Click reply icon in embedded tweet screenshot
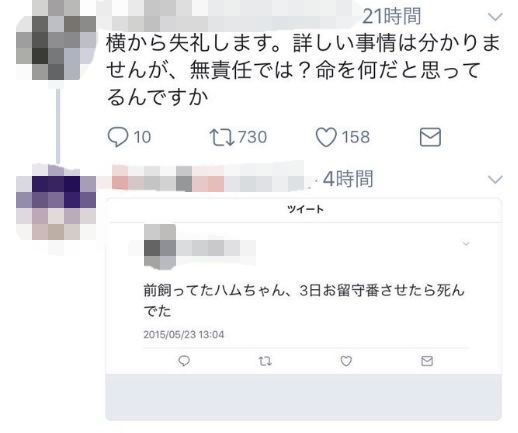Viewport: 518px width, 433px height. coord(184,361)
